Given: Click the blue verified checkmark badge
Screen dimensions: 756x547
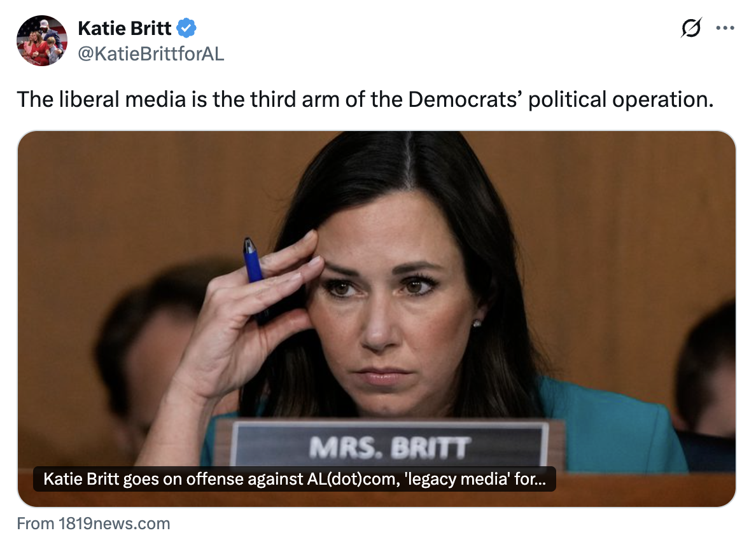Looking at the screenshot, I should (x=186, y=28).
